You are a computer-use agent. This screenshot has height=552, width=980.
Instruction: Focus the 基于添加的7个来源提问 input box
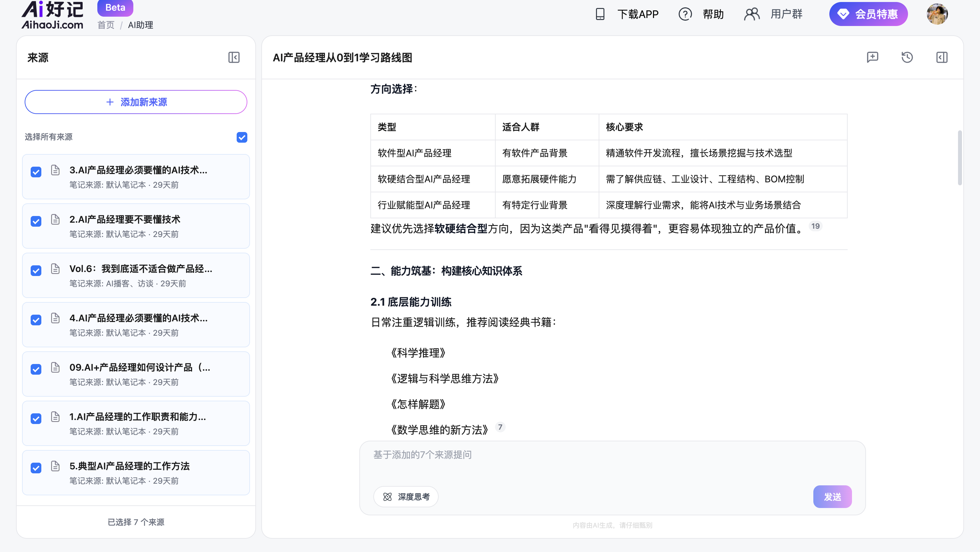(x=612, y=462)
